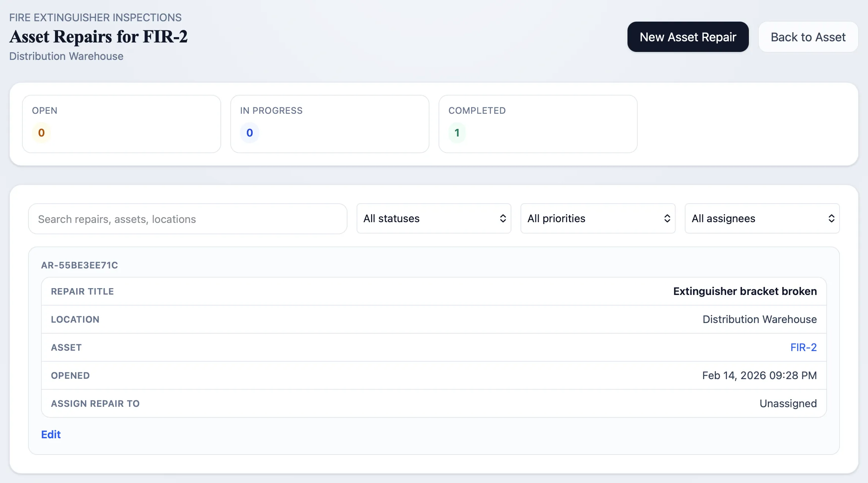
Task: Click the statuses filter chevron icon
Action: point(503,218)
